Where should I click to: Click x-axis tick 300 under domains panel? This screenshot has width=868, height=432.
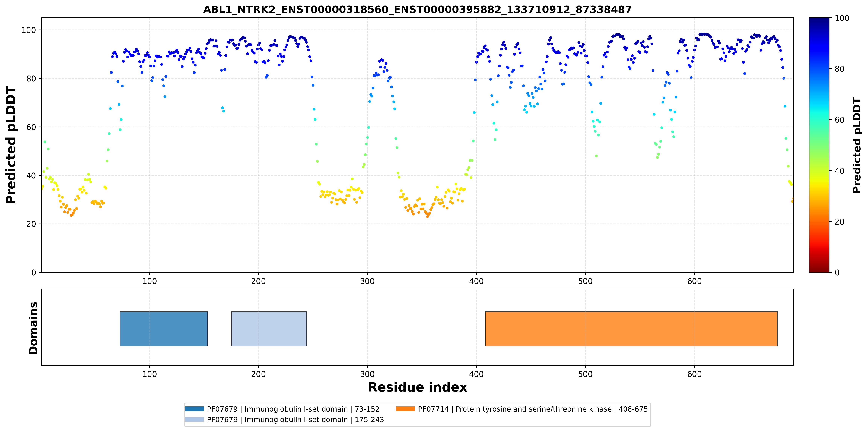click(367, 374)
